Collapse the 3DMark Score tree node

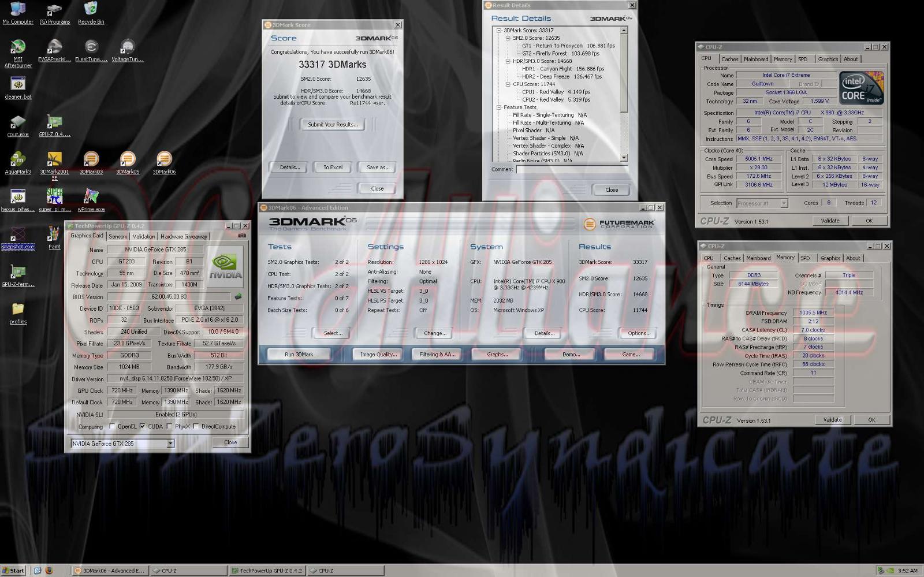point(499,31)
